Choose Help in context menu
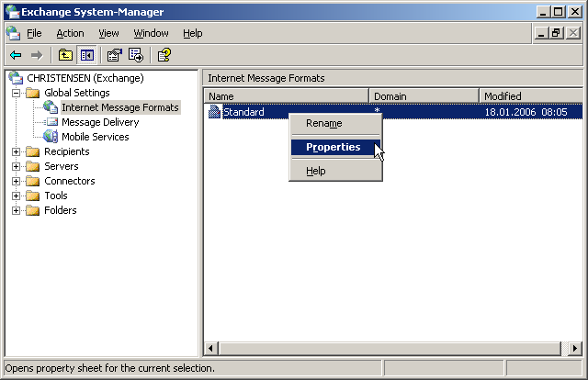Viewport: 588px width, 380px height. [335, 171]
